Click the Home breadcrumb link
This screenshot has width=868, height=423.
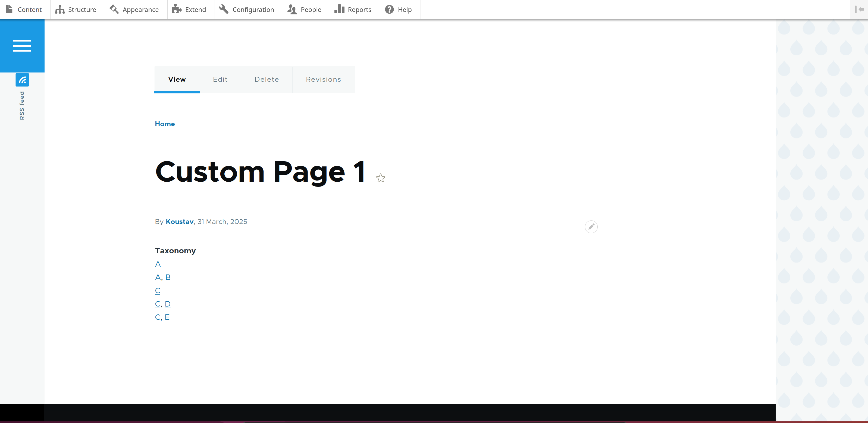coord(165,124)
